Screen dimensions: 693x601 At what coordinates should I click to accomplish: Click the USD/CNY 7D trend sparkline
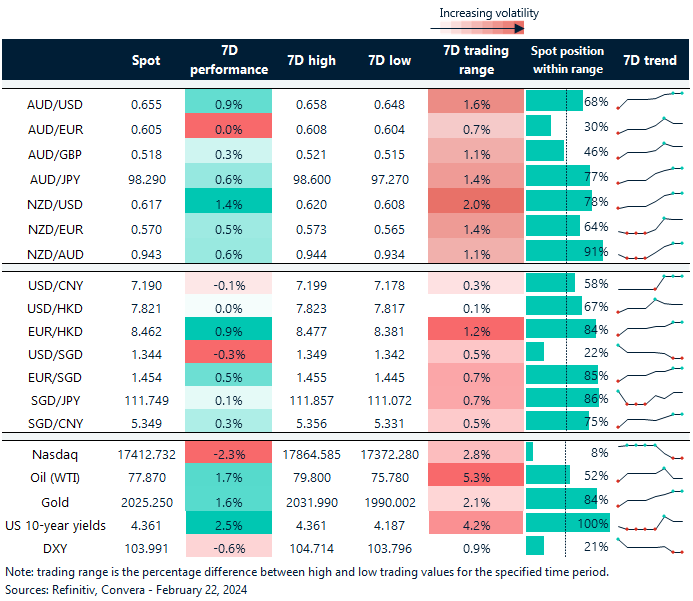650,283
